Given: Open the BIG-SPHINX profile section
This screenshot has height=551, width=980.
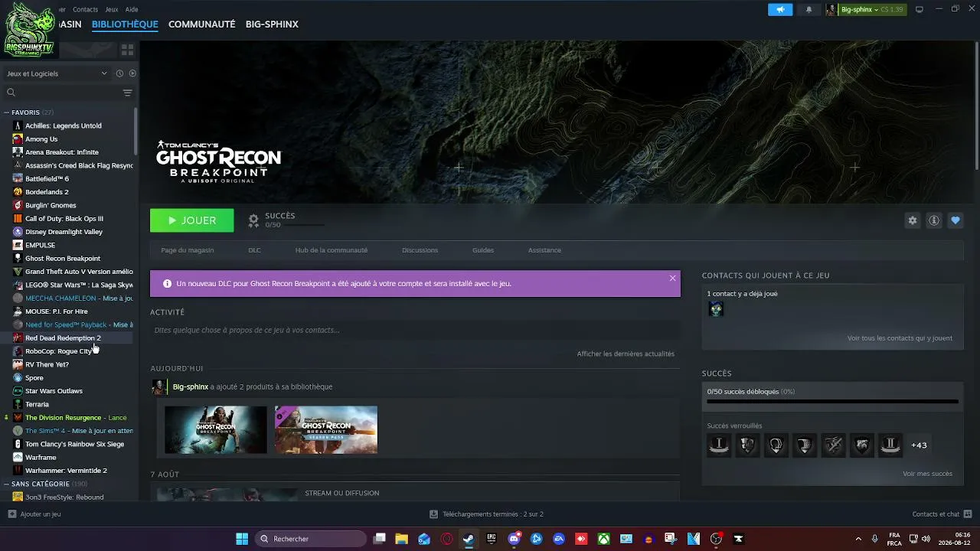Looking at the screenshot, I should [272, 24].
